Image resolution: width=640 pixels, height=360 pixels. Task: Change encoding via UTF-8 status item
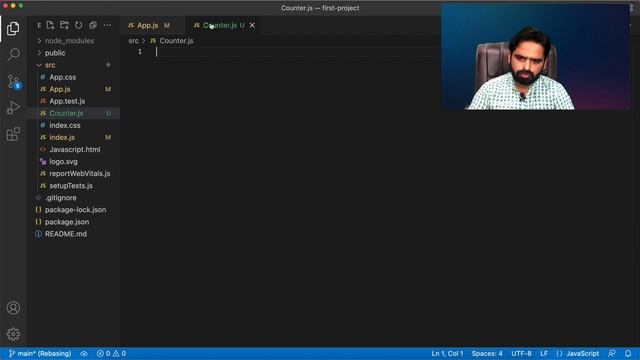pyautogui.click(x=521, y=353)
